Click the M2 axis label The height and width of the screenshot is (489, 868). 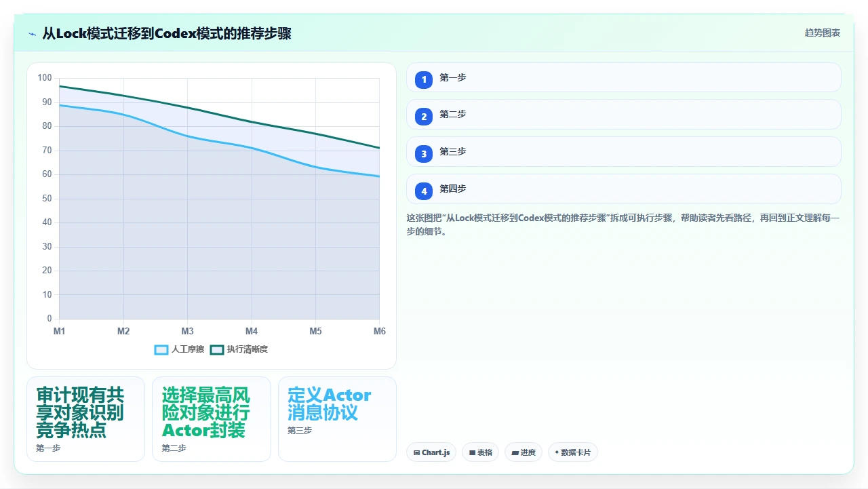(123, 331)
